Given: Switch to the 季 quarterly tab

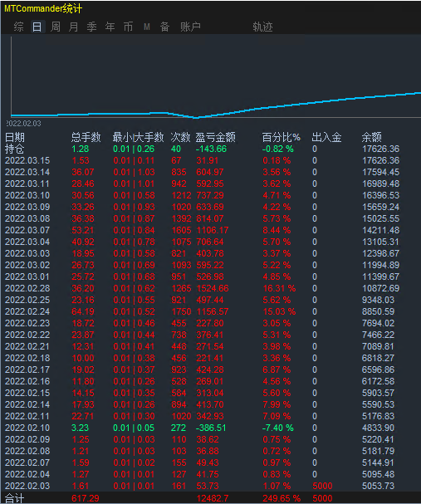Looking at the screenshot, I should pos(92,27).
